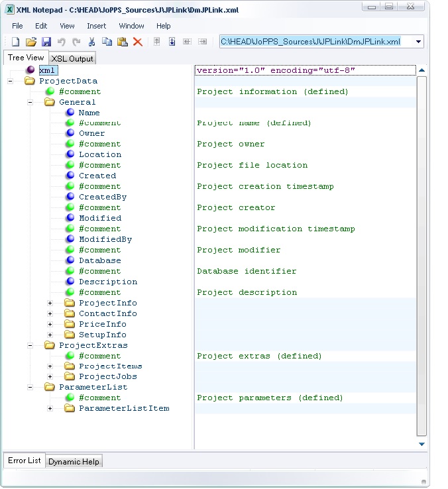Image resolution: width=448 pixels, height=489 pixels.
Task: Open a file with folder icon
Action: point(31,42)
